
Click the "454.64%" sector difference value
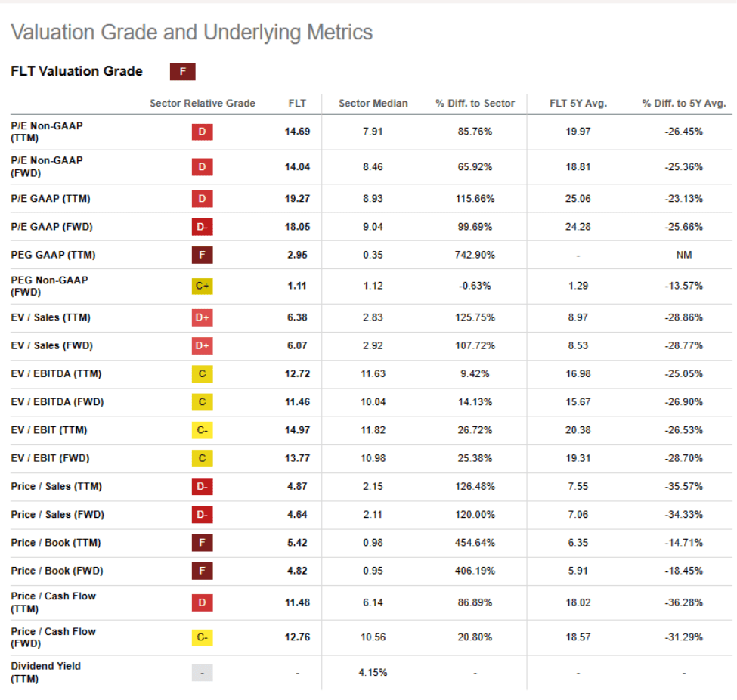(475, 543)
